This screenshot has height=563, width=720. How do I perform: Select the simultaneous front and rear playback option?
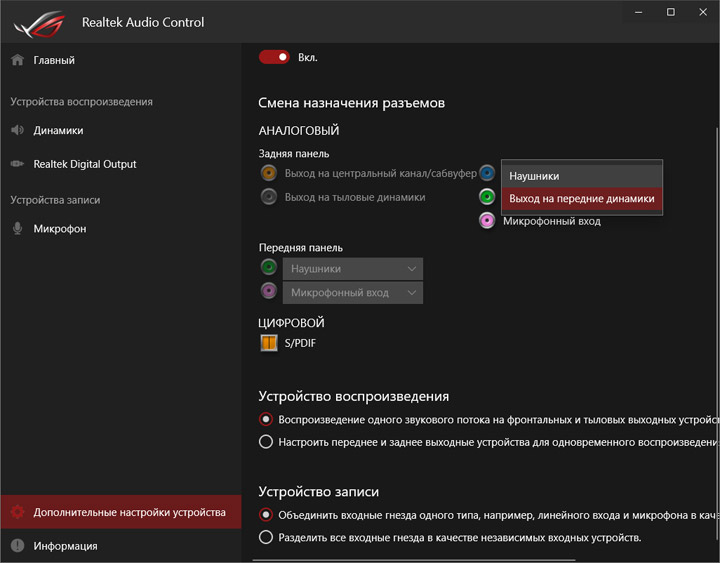(x=266, y=442)
